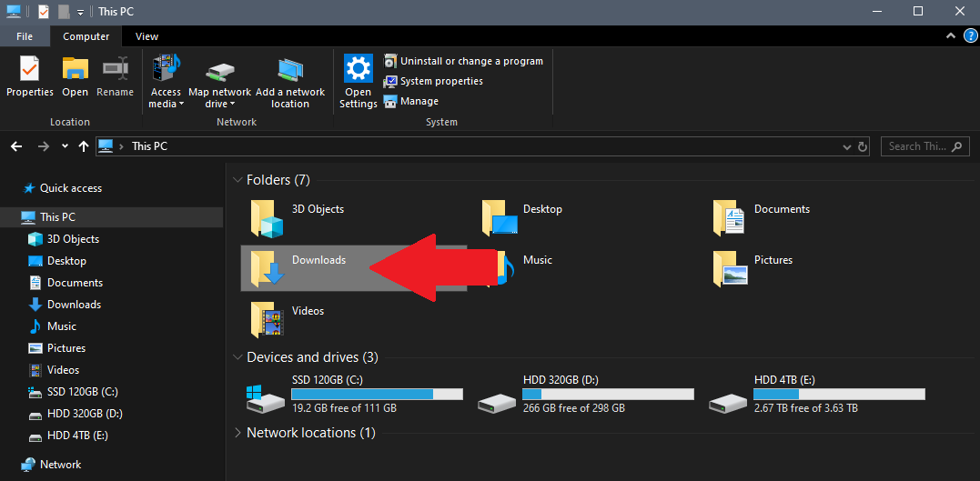Go up one level with up arrow
Screen dimensions: 980x481
point(84,146)
